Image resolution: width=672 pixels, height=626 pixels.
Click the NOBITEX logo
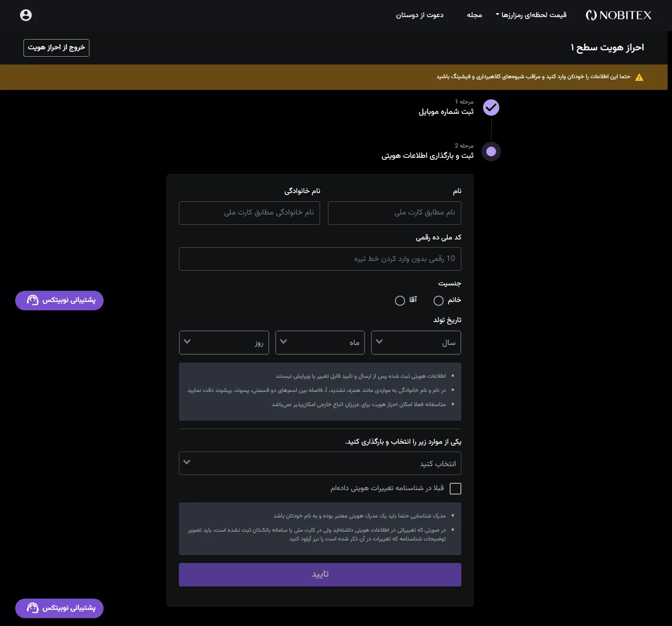tap(619, 15)
